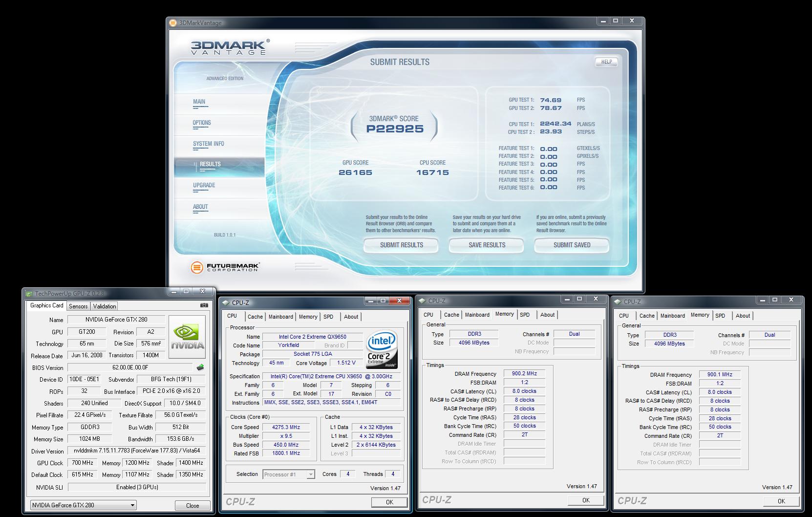Open Mainboard tab in rightmost CPU-Z window
The height and width of the screenshot is (517, 812).
tap(673, 316)
